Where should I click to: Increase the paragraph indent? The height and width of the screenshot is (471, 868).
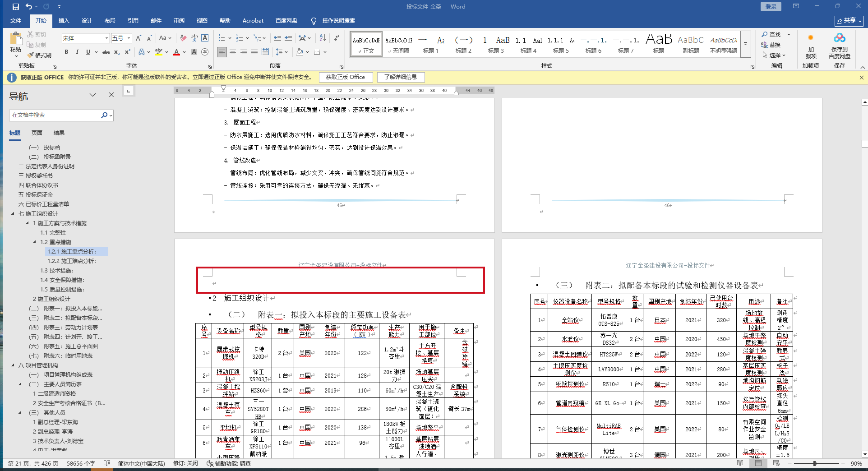288,38
